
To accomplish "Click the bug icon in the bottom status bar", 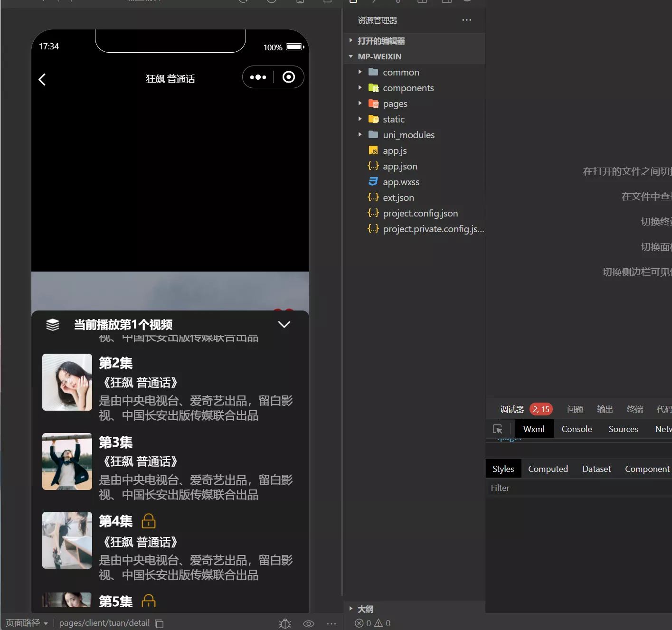I will (284, 623).
